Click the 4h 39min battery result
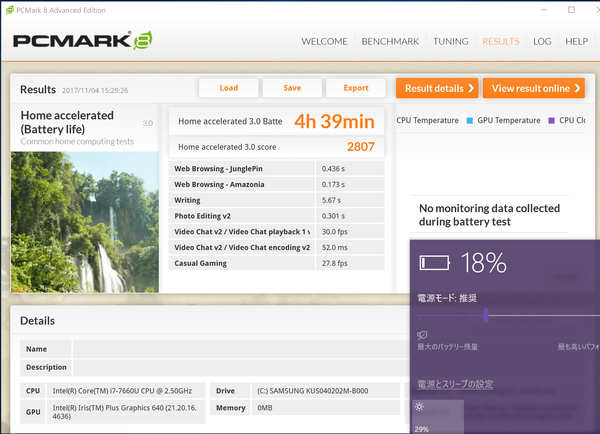Screen dimensions: 600x434 (x=334, y=121)
